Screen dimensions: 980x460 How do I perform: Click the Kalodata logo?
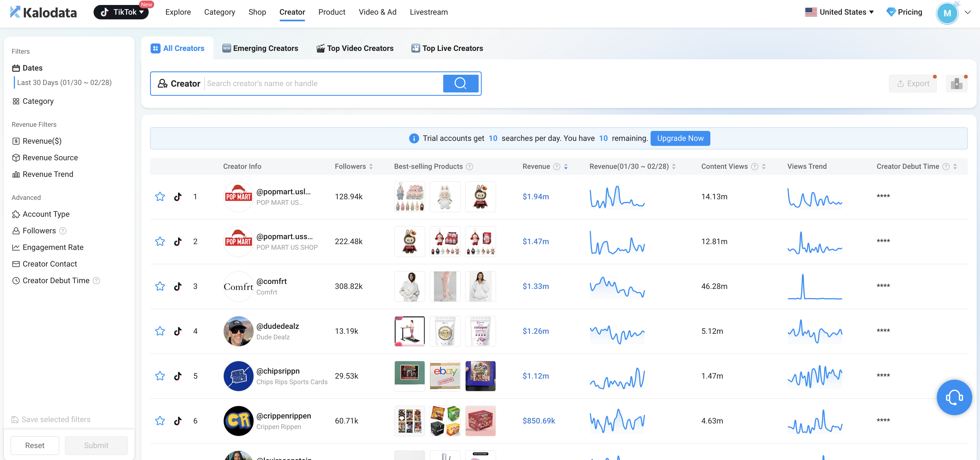[x=43, y=12]
